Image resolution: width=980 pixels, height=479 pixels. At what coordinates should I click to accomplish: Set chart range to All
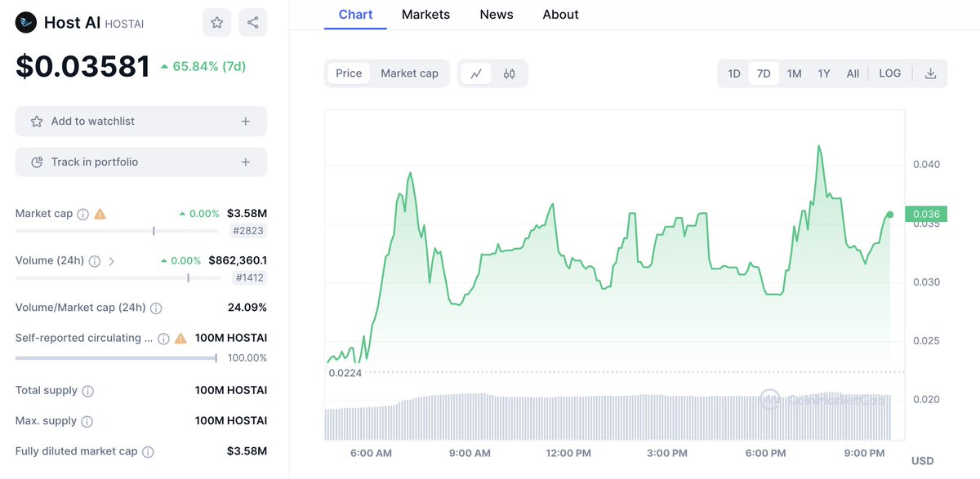[853, 73]
